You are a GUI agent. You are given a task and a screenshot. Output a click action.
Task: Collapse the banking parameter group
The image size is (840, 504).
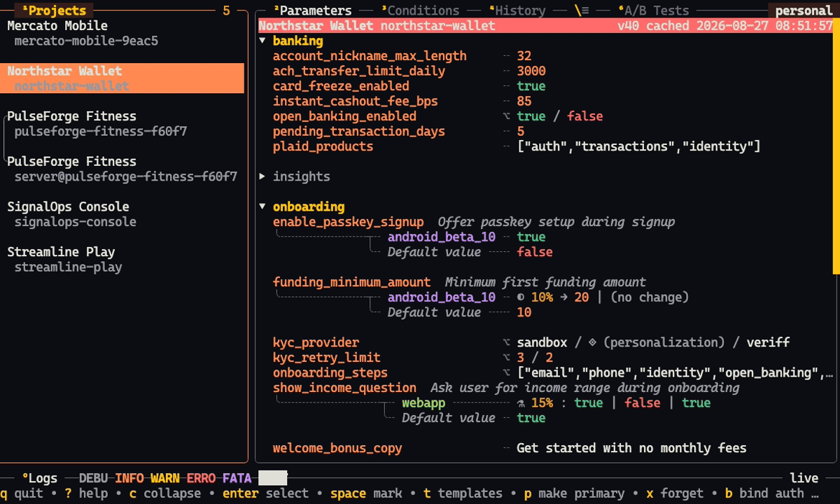[x=262, y=41]
